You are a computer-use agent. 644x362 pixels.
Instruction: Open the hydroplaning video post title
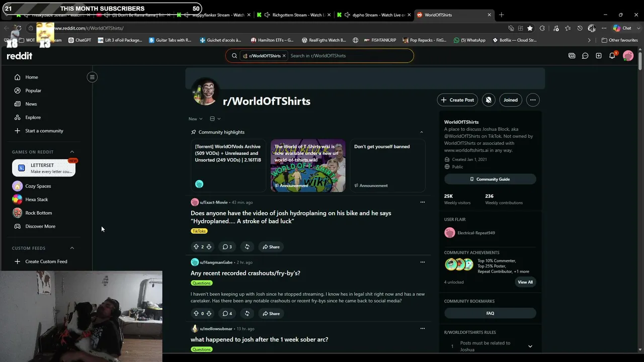(x=291, y=217)
